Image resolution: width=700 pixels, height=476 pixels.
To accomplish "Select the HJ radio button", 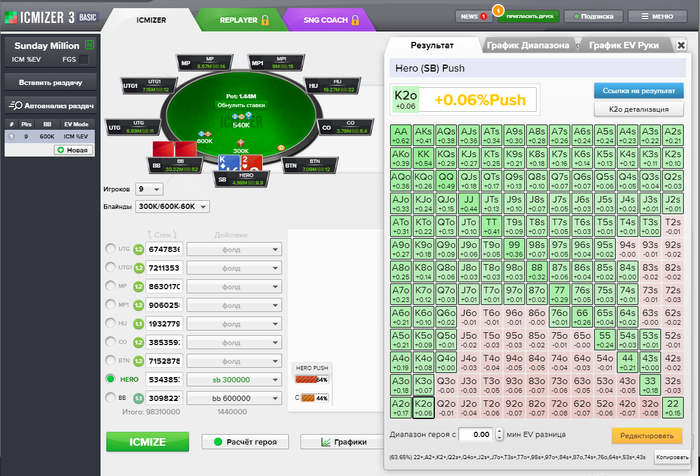I will point(110,323).
